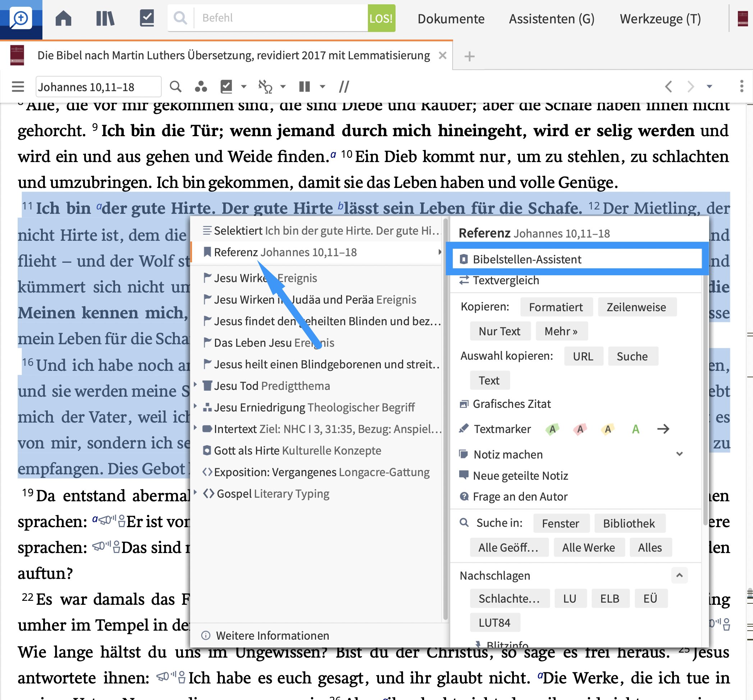Click the Bible book cover icon on tab

click(x=17, y=55)
